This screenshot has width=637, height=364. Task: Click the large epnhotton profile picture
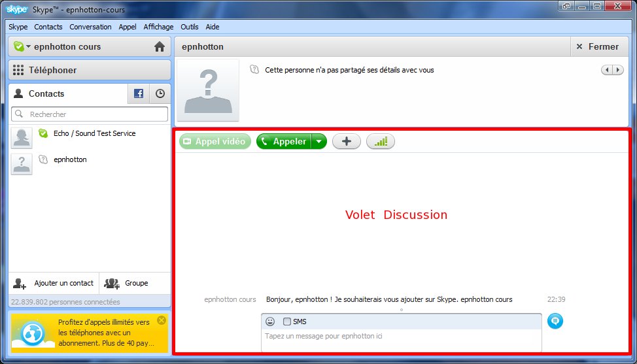208,90
